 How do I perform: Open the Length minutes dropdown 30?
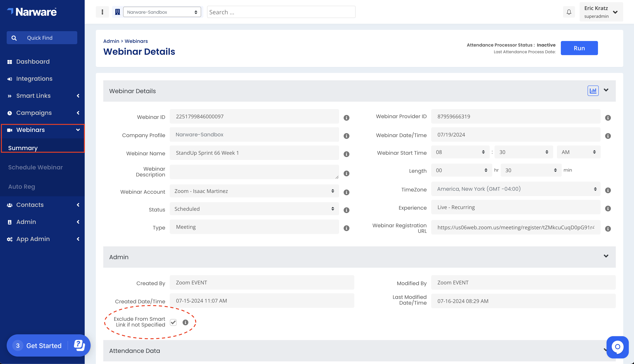531,170
